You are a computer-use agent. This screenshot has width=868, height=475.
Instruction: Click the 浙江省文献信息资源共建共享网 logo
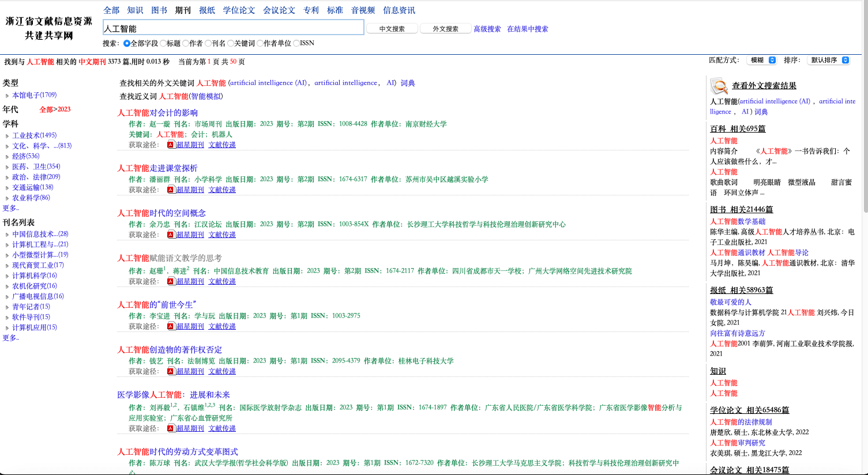(49, 28)
